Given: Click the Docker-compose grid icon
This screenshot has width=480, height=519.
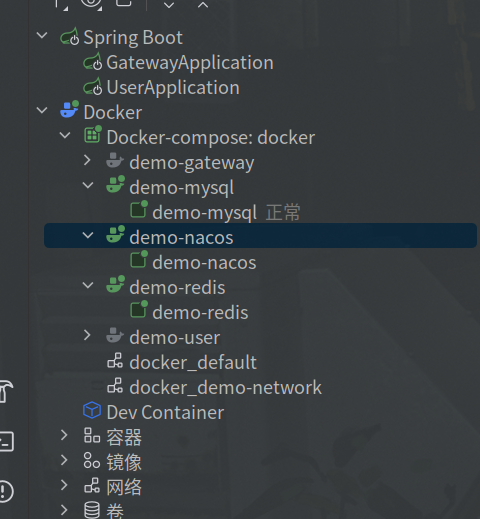Looking at the screenshot, I should (93, 135).
